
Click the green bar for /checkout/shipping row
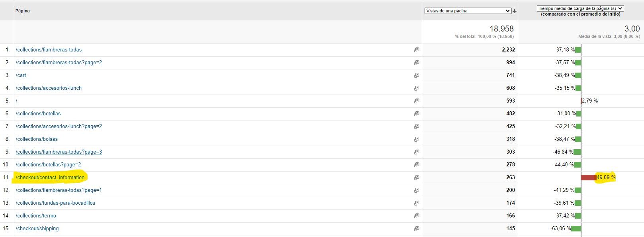tap(576, 229)
